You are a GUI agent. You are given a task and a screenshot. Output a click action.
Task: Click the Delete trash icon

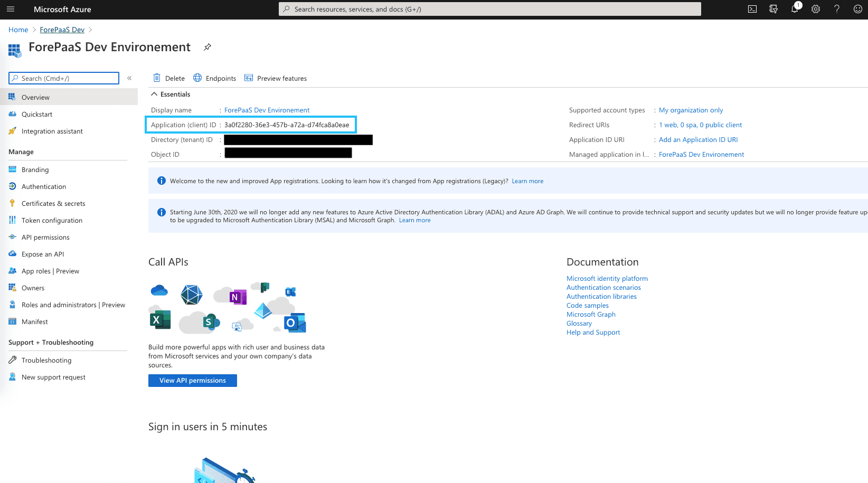point(157,78)
